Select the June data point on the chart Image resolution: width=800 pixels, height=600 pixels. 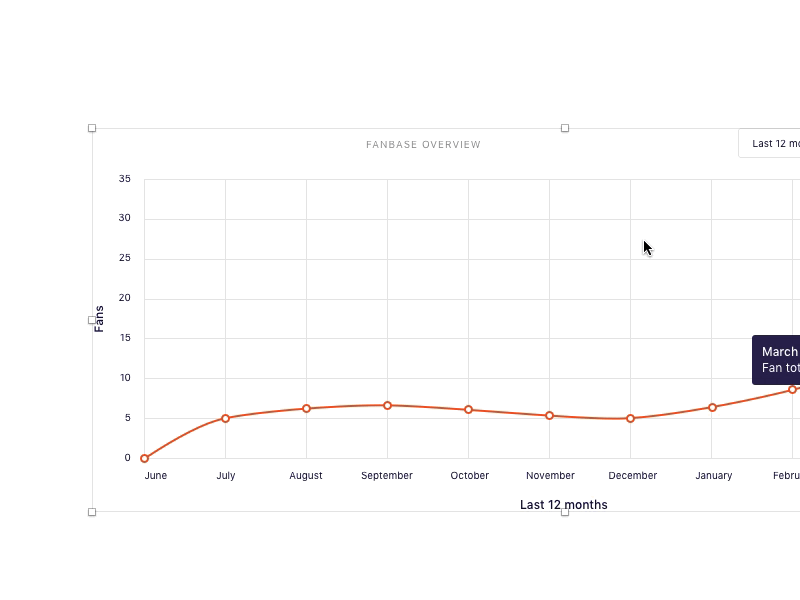tap(146, 457)
